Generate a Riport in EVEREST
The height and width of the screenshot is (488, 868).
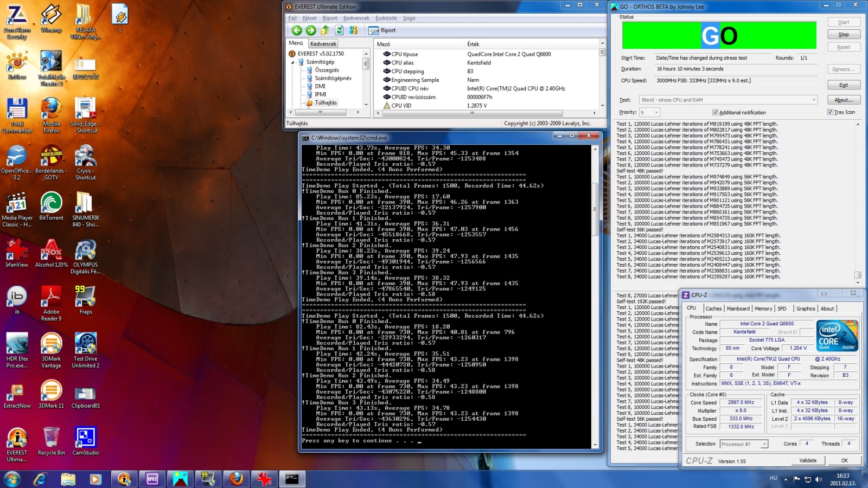(382, 30)
